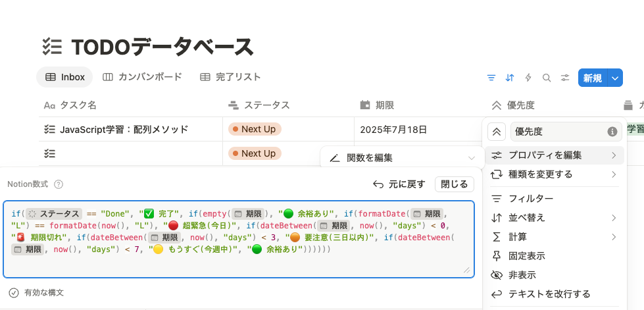Click the filter icon in the database toolbar
Viewport: 644px width, 310px height.
tap(491, 78)
